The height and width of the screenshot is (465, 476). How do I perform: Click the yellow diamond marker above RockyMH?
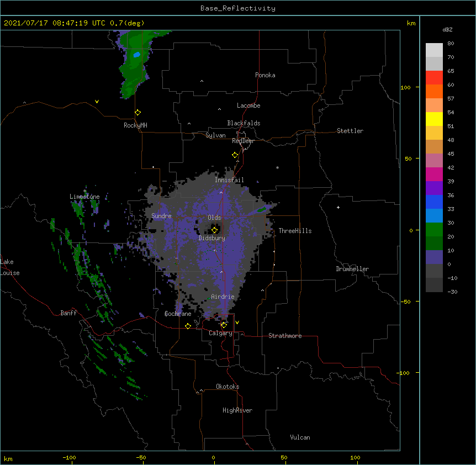tap(138, 113)
